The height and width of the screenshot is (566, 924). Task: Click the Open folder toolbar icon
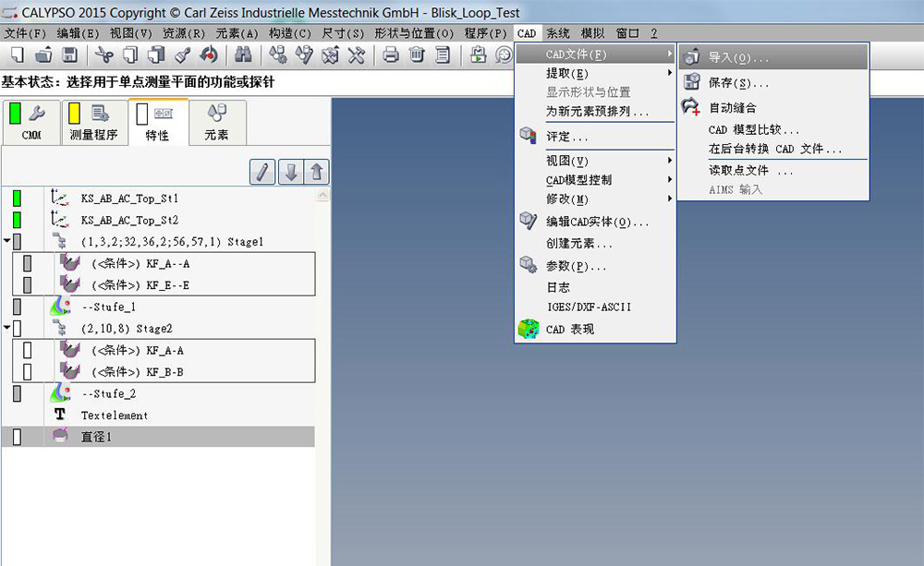(43, 55)
